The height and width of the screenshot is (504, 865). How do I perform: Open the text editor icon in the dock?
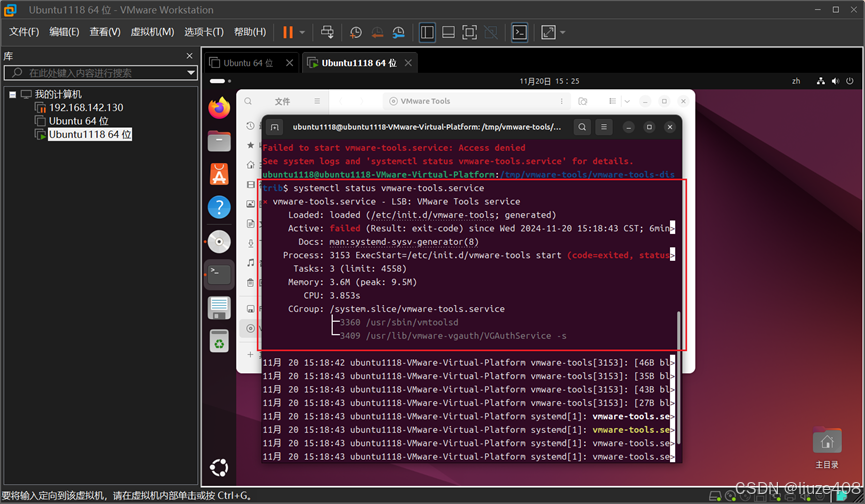pyautogui.click(x=219, y=308)
